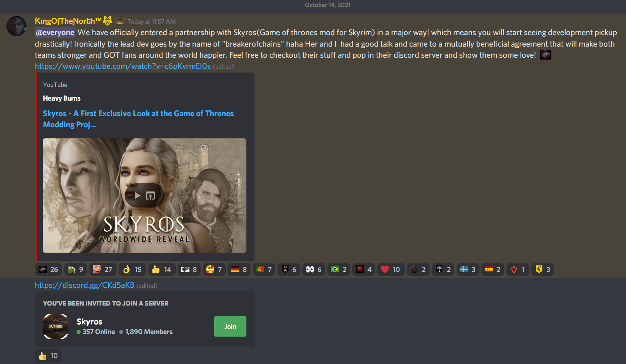The width and height of the screenshot is (626, 364).
Task: Click the @everyone mention
Action: pos(55,33)
